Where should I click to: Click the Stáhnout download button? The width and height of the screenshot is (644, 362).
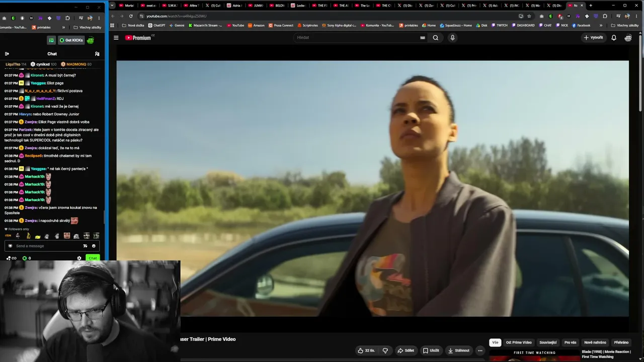tap(458, 350)
